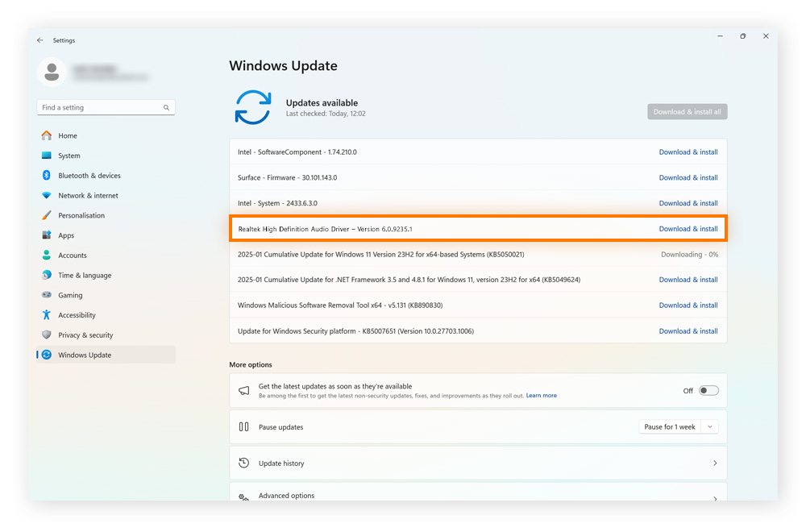This screenshot has width=806, height=532.
Task: Open the Pause for 1 week dropdown arrow
Action: click(710, 426)
